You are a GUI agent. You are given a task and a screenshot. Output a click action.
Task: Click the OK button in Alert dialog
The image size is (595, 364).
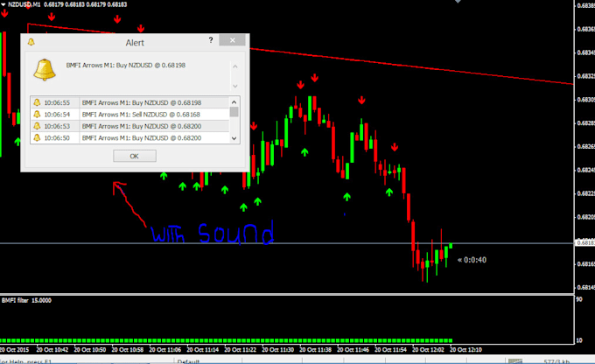(135, 156)
